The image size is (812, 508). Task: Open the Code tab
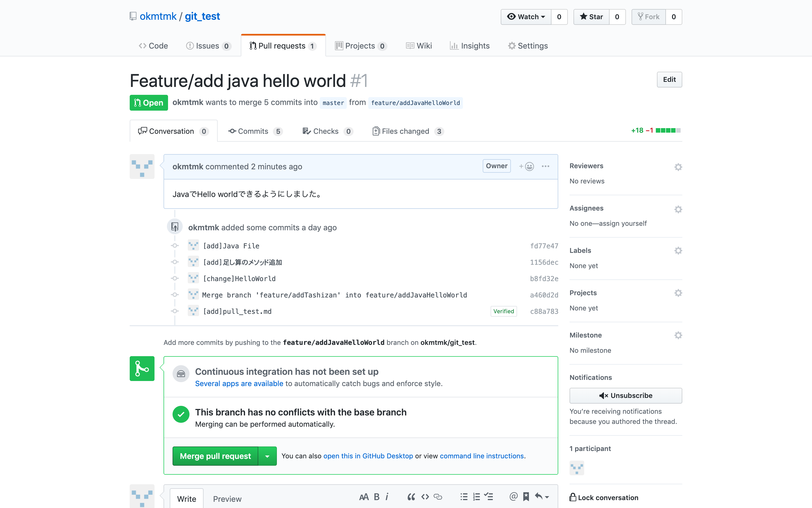[x=153, y=46]
